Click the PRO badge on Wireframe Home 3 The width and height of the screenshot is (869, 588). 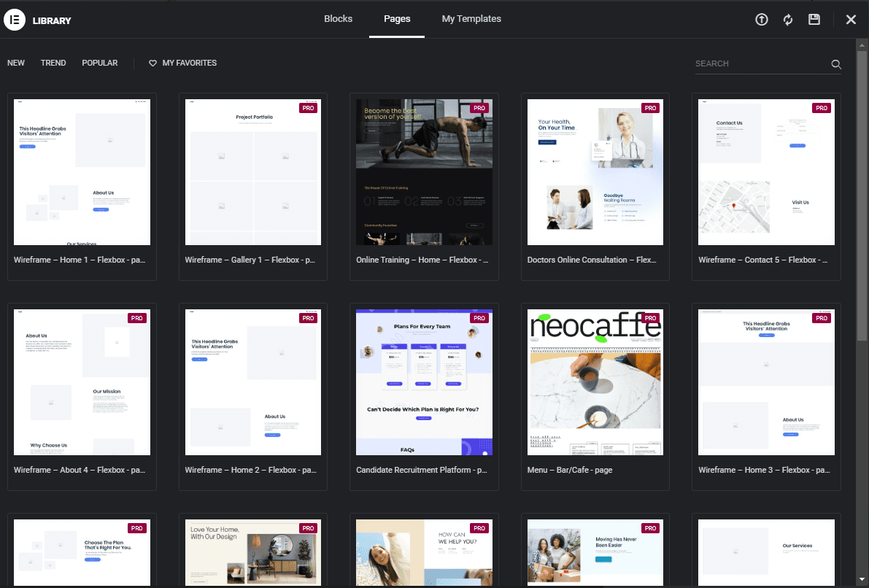(822, 318)
